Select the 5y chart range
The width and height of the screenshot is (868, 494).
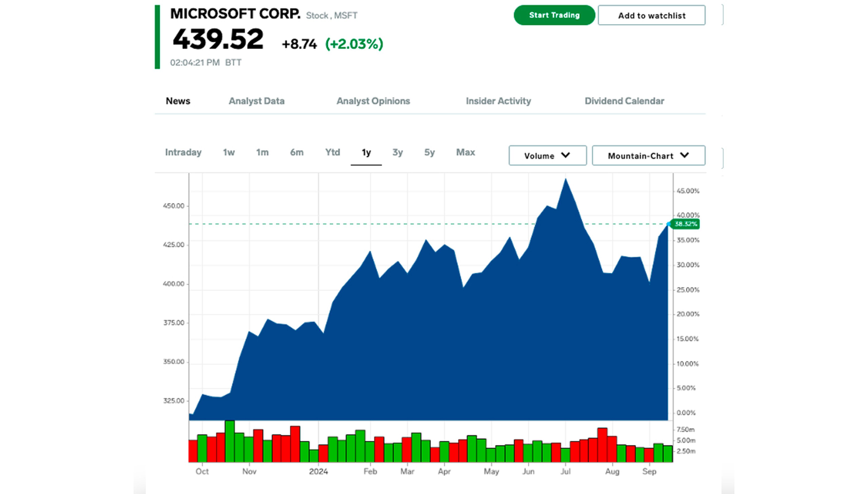click(x=429, y=152)
